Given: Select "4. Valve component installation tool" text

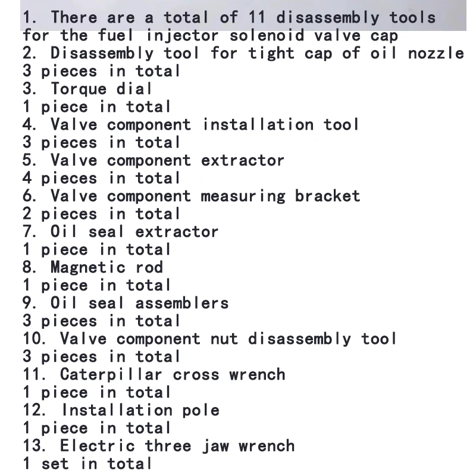Looking at the screenshot, I should point(191,124).
